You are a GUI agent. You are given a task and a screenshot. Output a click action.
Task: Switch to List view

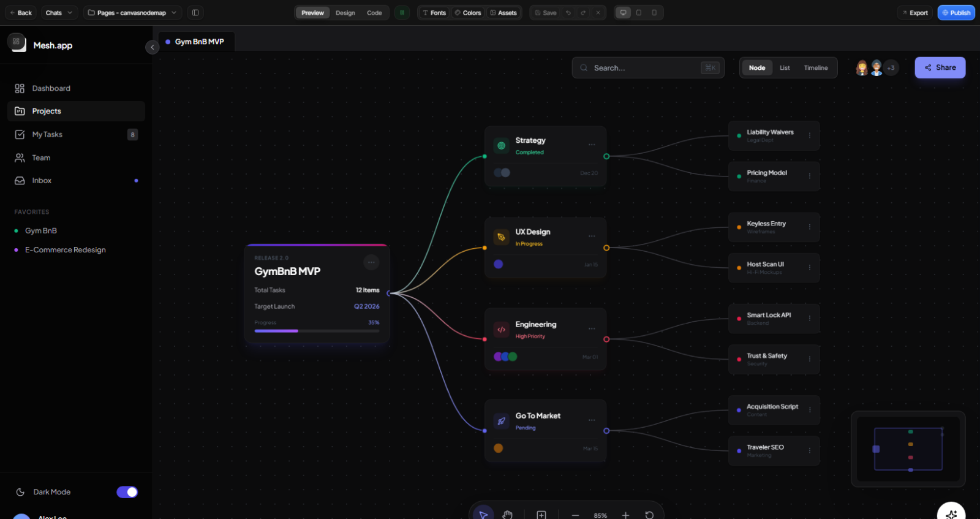[x=785, y=68]
